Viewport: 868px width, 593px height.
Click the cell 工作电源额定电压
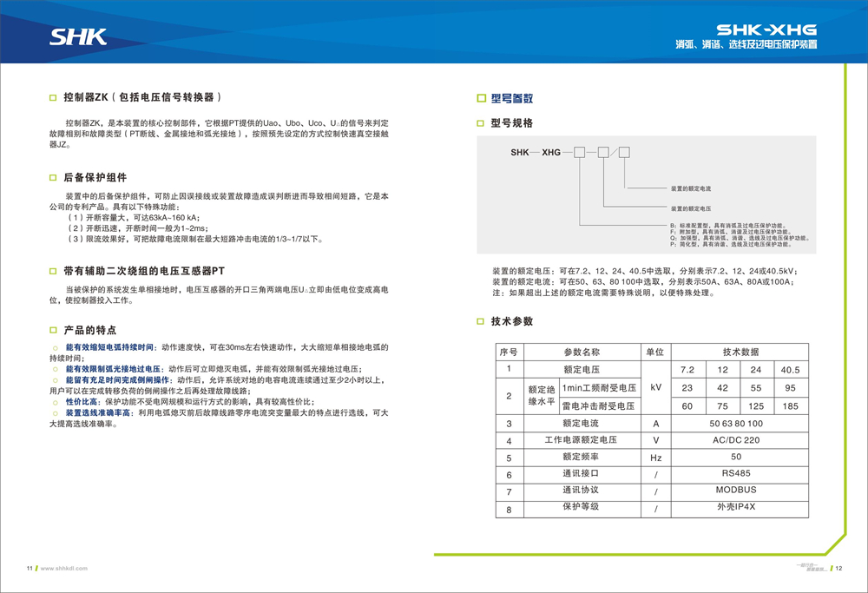click(581, 440)
